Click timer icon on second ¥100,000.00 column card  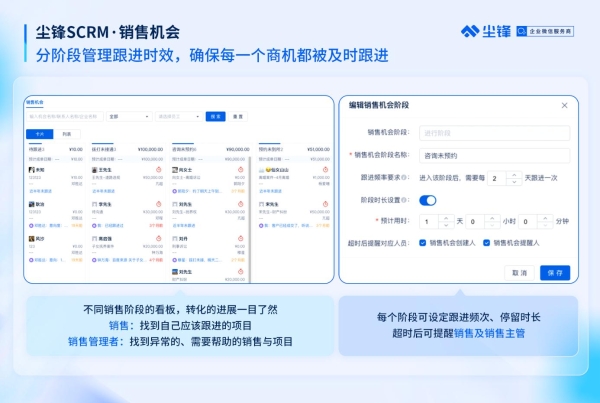pos(159,204)
